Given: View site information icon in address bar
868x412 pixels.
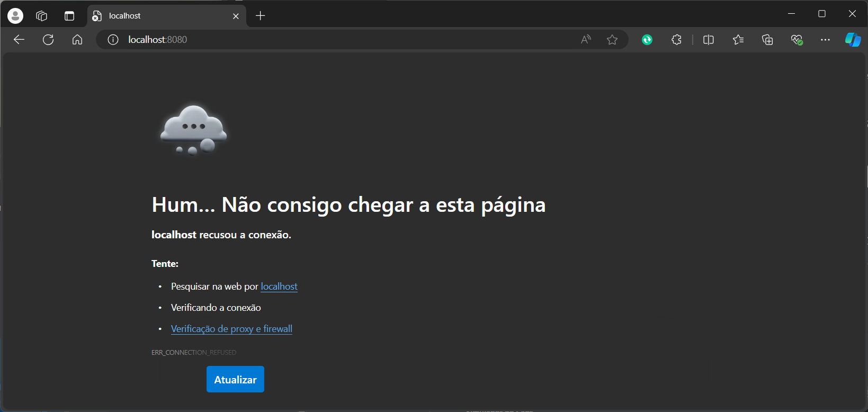Looking at the screenshot, I should click(113, 40).
